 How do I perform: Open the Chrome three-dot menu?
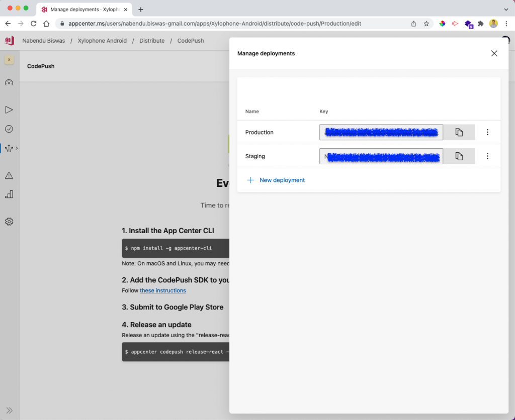(x=506, y=24)
